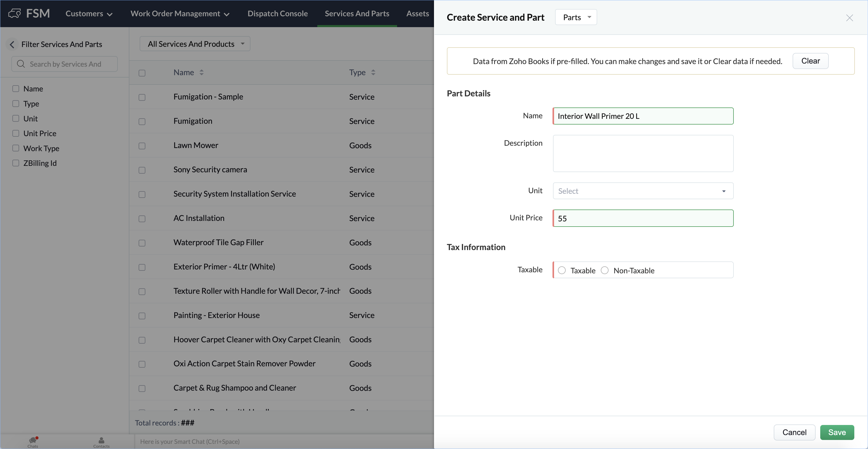
Task: Close the Create Service and Part panel
Action: 849,18
